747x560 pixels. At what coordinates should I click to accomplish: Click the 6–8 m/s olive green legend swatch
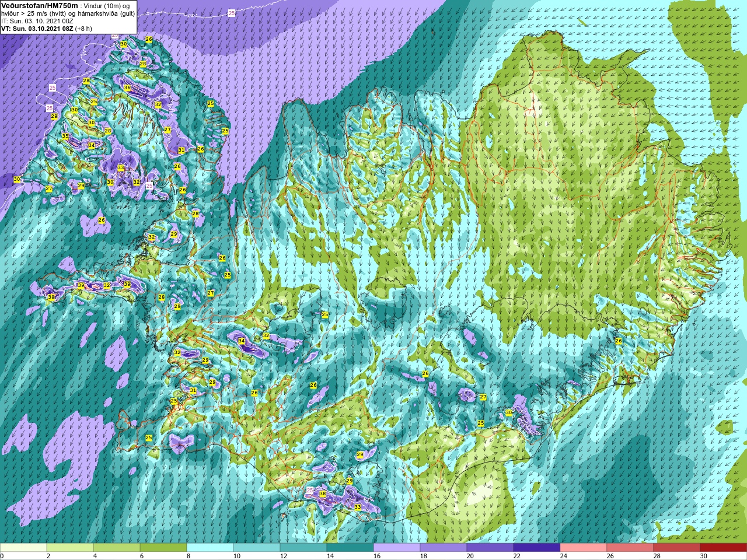(163, 548)
